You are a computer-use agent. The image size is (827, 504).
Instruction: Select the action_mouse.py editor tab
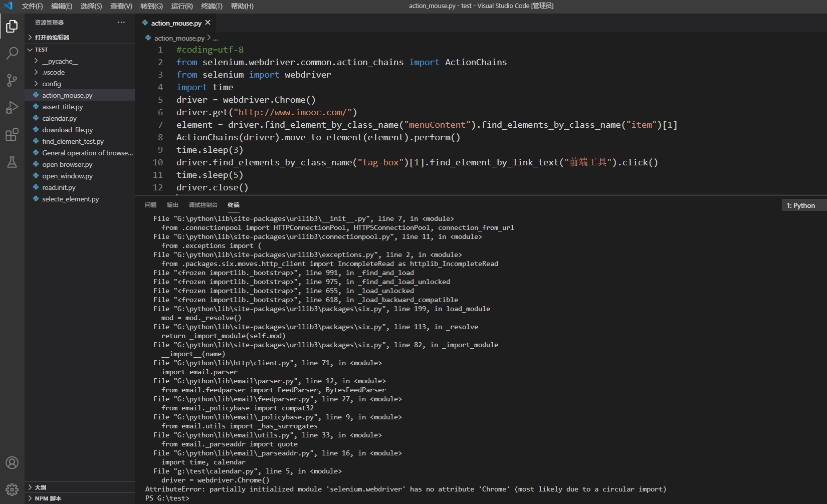pos(176,23)
